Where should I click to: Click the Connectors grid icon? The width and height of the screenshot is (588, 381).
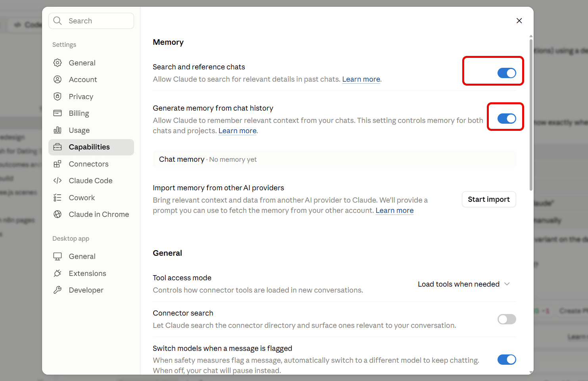pyautogui.click(x=58, y=164)
